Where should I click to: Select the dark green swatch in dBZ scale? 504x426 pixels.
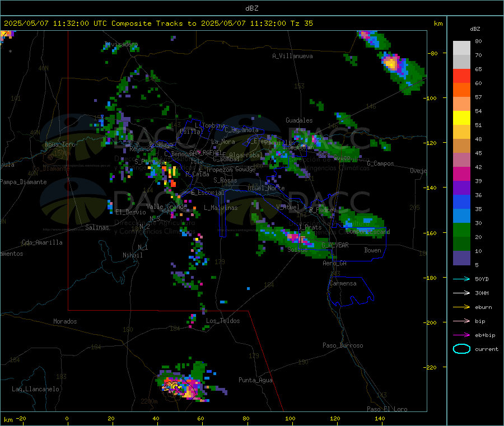tap(461, 244)
